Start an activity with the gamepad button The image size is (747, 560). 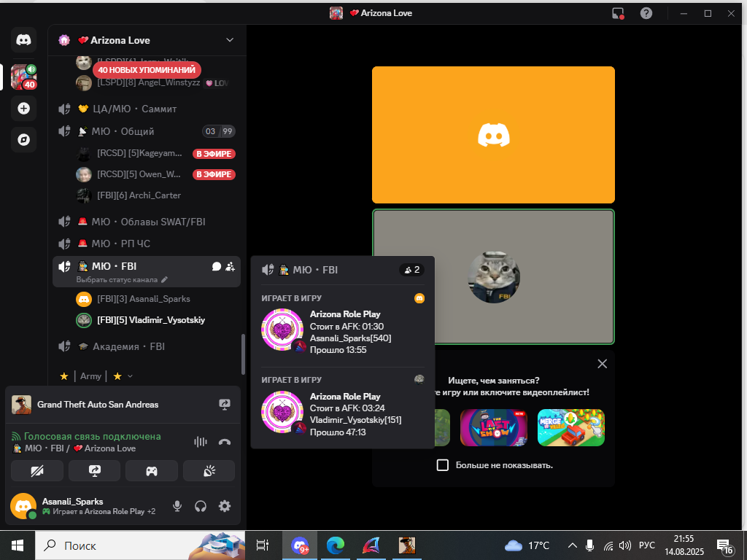(x=152, y=471)
